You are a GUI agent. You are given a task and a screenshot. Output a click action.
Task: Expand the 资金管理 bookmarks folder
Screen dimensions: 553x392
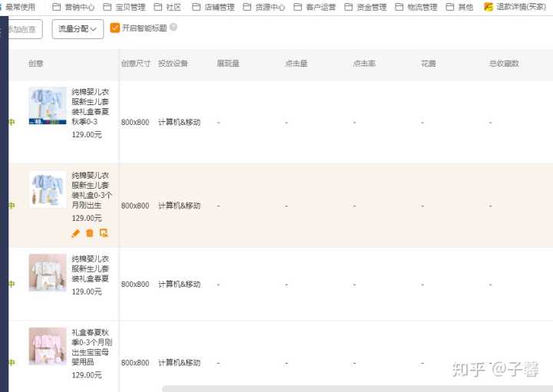click(366, 7)
